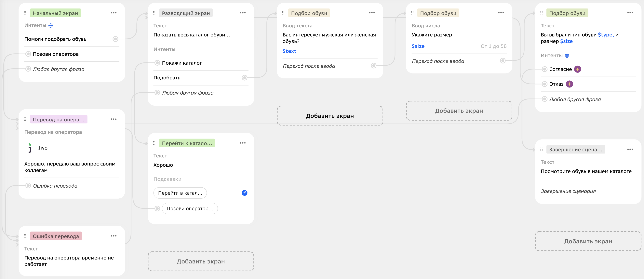Open the three-dot menu on the Перевод на оператора card

point(114,119)
